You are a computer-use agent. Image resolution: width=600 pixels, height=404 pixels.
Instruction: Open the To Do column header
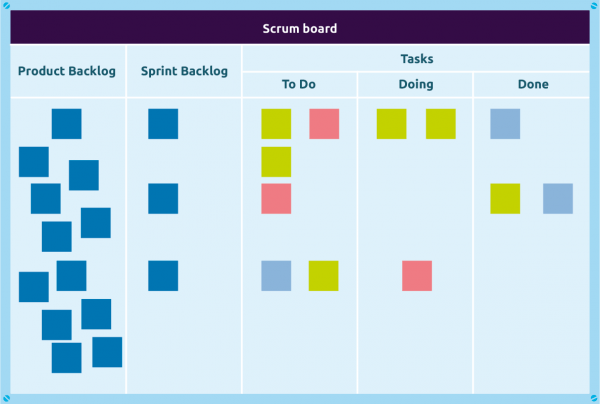(299, 85)
